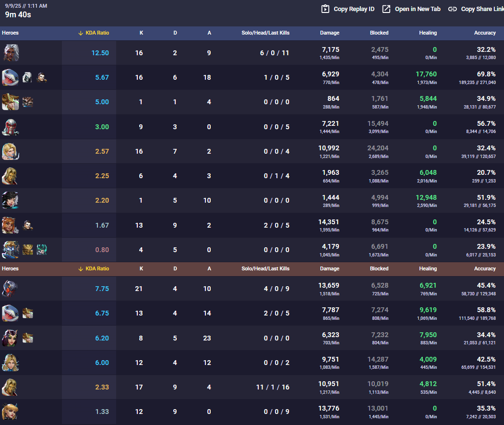Click the Copy Share Link chain icon
The width and height of the screenshot is (504, 425).
(452, 9)
